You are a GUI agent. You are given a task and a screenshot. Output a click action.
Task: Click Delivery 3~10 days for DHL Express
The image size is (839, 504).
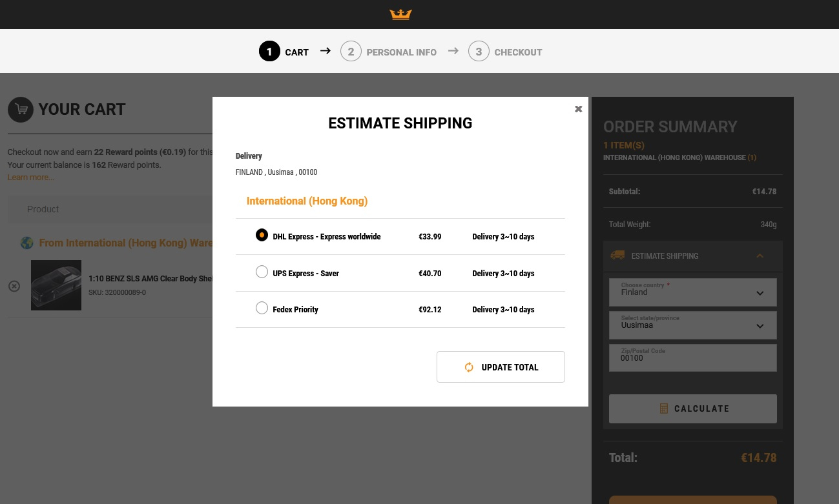click(x=503, y=237)
